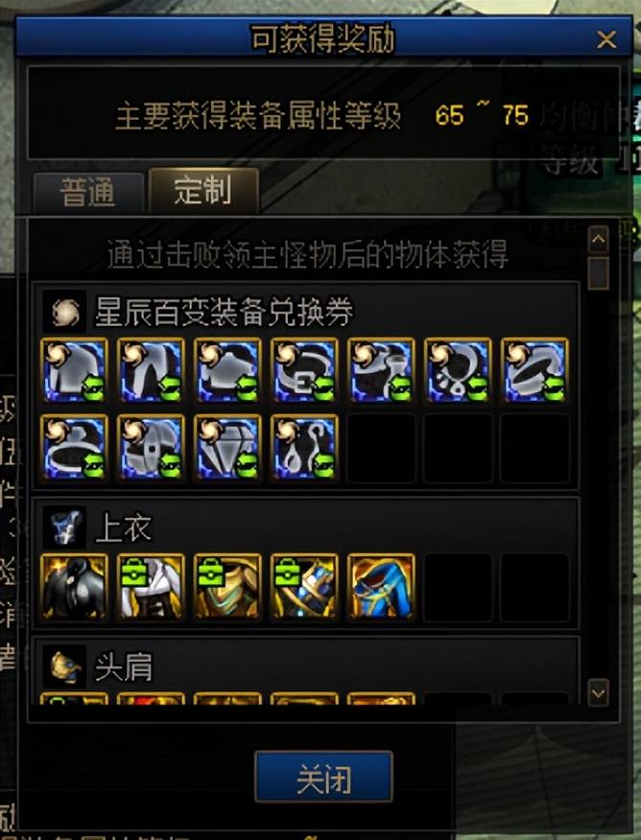Click the first jacket exchange voucher icon

click(75, 370)
